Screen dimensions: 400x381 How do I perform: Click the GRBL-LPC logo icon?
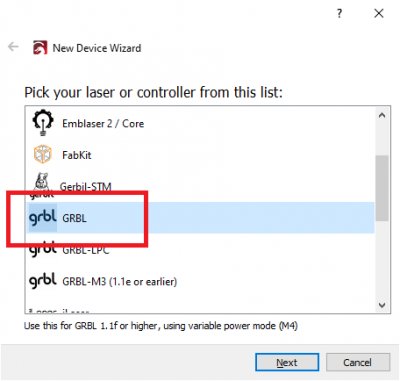(x=43, y=249)
